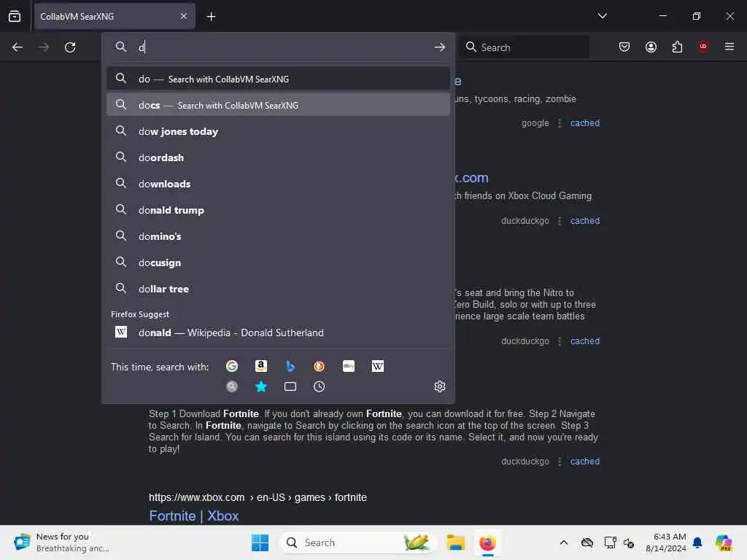747x560 pixels.
Task: Click the Go arrow in address bar
Action: click(440, 47)
